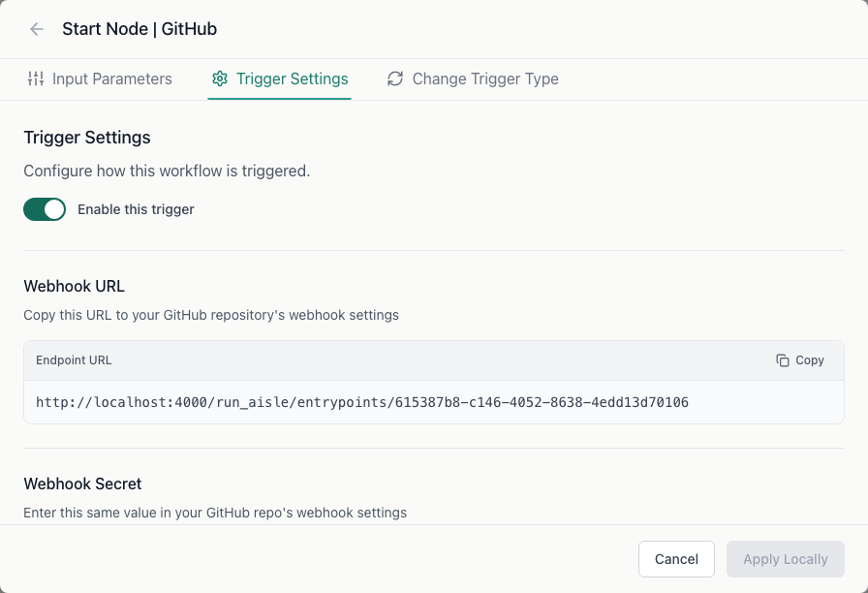This screenshot has width=868, height=593.
Task: Click the Endpoint URL label
Action: click(x=74, y=359)
